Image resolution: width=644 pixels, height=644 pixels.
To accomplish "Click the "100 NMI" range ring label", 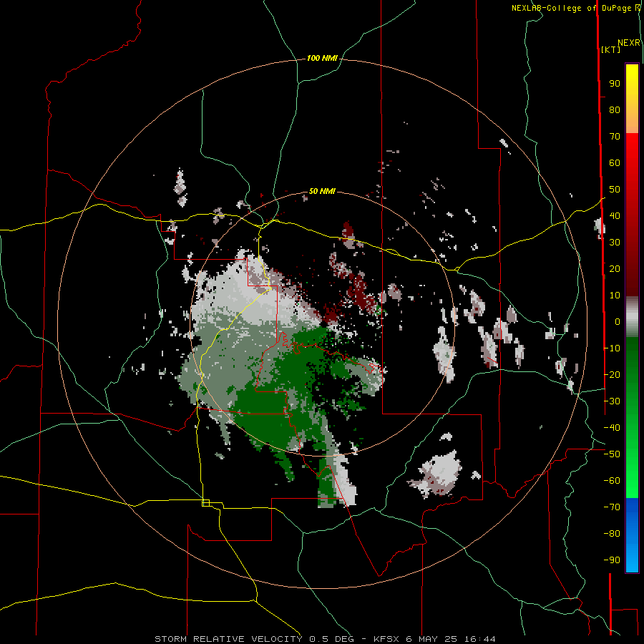I will pos(322,59).
